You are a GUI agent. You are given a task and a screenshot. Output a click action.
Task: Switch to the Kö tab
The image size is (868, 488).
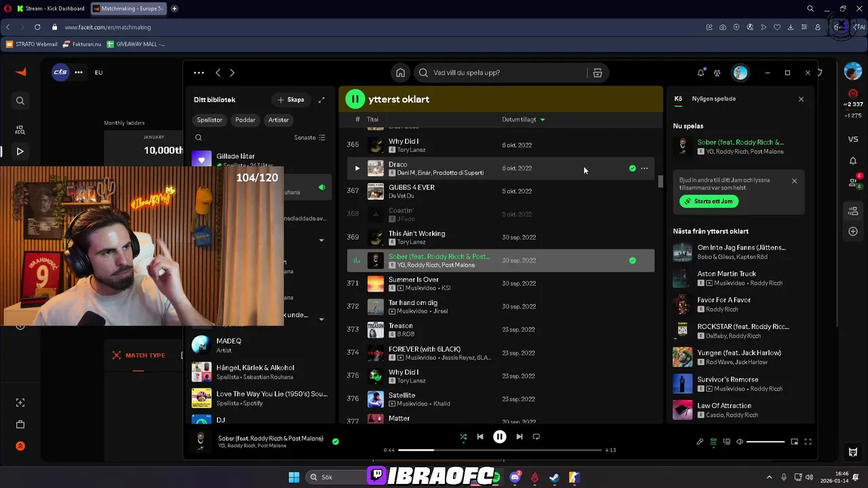(x=678, y=99)
